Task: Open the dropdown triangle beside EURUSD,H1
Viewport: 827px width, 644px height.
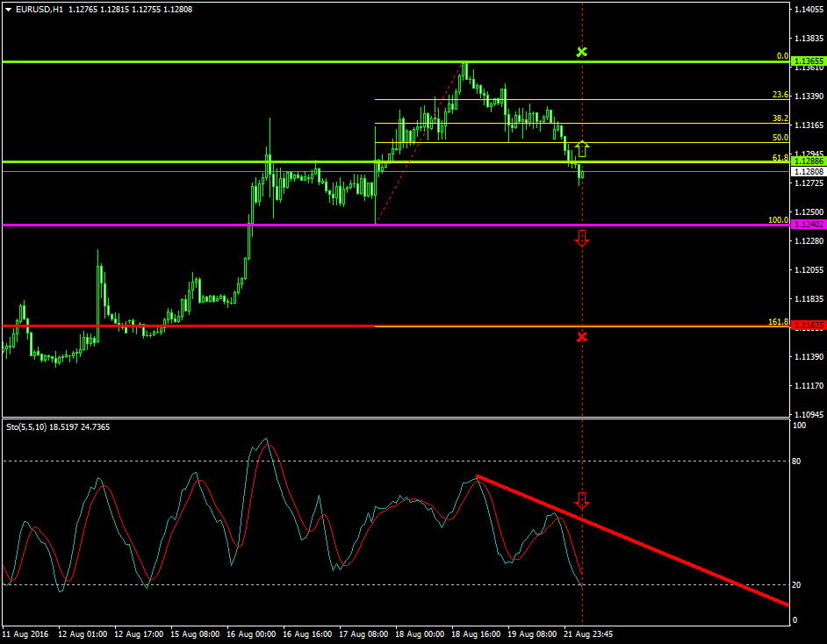Action: point(8,9)
